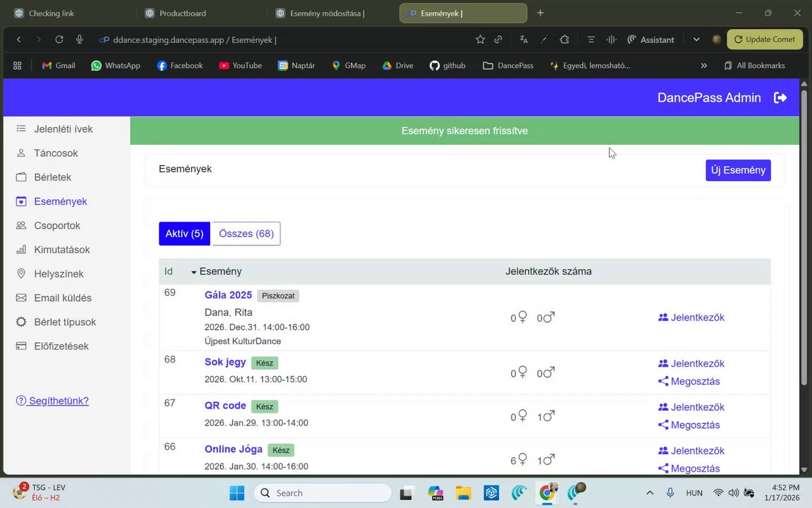Open the All Bookmarks folder
812x508 pixels.
pos(754,65)
